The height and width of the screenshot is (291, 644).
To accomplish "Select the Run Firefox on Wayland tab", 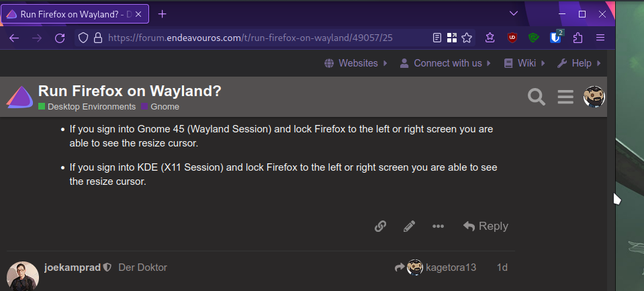I will [x=74, y=13].
